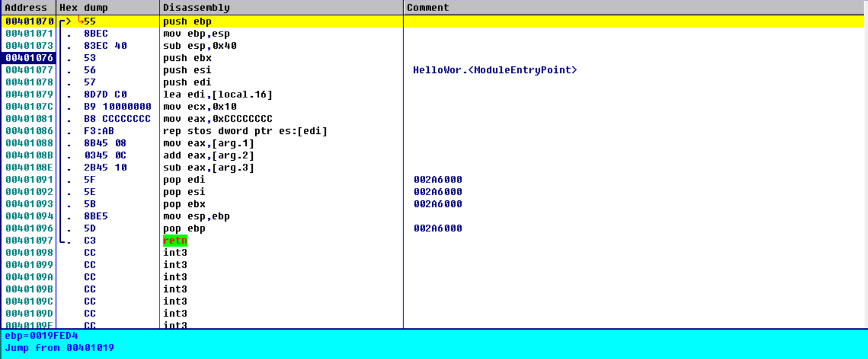Click the 002A6000 comment beside 'pop edi'
Viewport: 868px width, 359px height.
(x=437, y=179)
